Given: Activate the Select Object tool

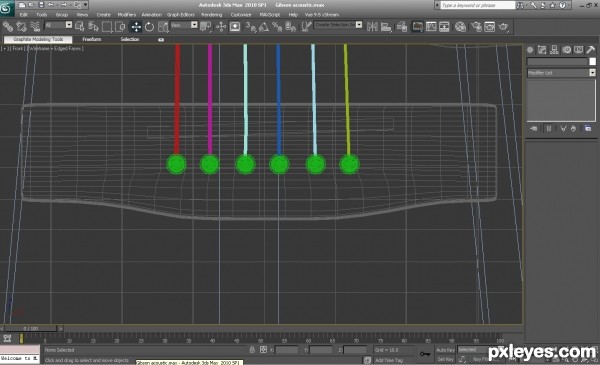Looking at the screenshot, I should tap(80, 27).
